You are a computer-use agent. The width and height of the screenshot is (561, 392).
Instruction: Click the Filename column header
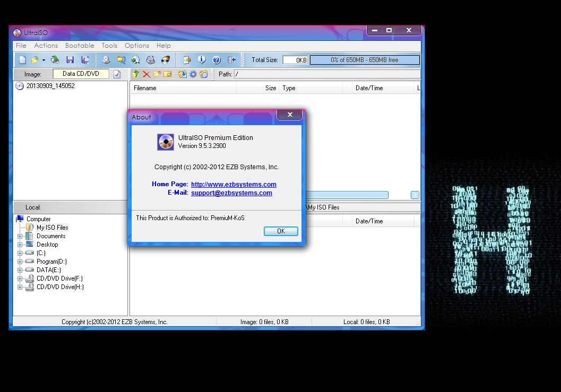coord(183,88)
